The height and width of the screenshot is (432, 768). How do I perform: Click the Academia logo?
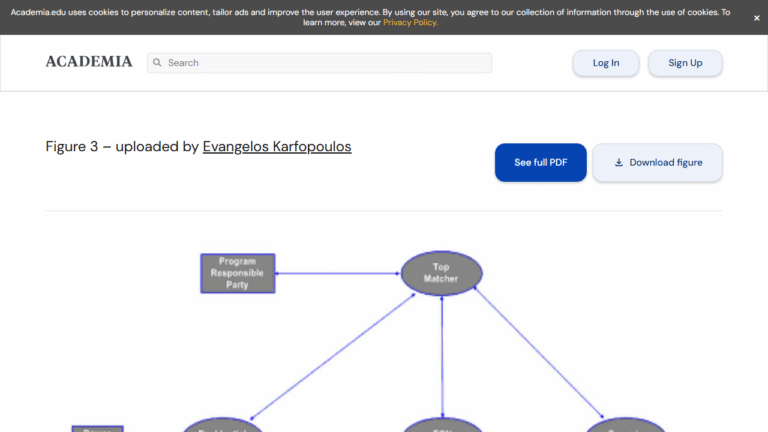(x=88, y=62)
